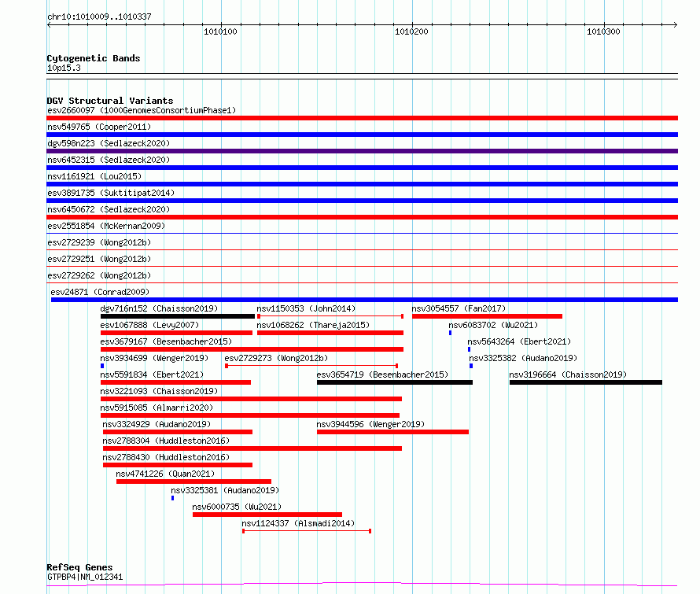Click nsv3325381 Audano2019 label
700x594 pixels.
click(x=225, y=490)
